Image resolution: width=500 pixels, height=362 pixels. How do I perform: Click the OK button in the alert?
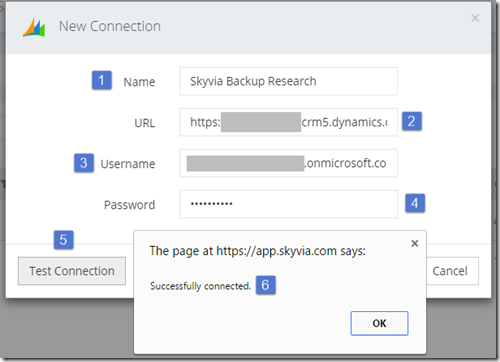click(x=379, y=323)
